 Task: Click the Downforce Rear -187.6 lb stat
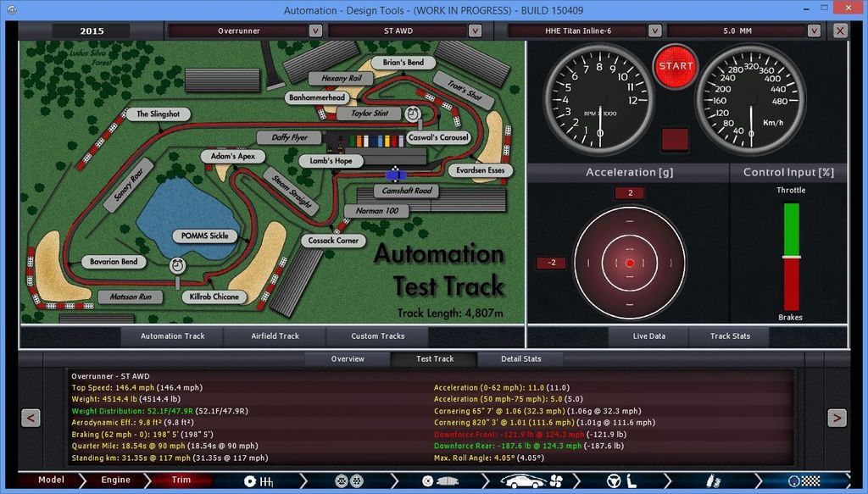pyautogui.click(x=529, y=446)
